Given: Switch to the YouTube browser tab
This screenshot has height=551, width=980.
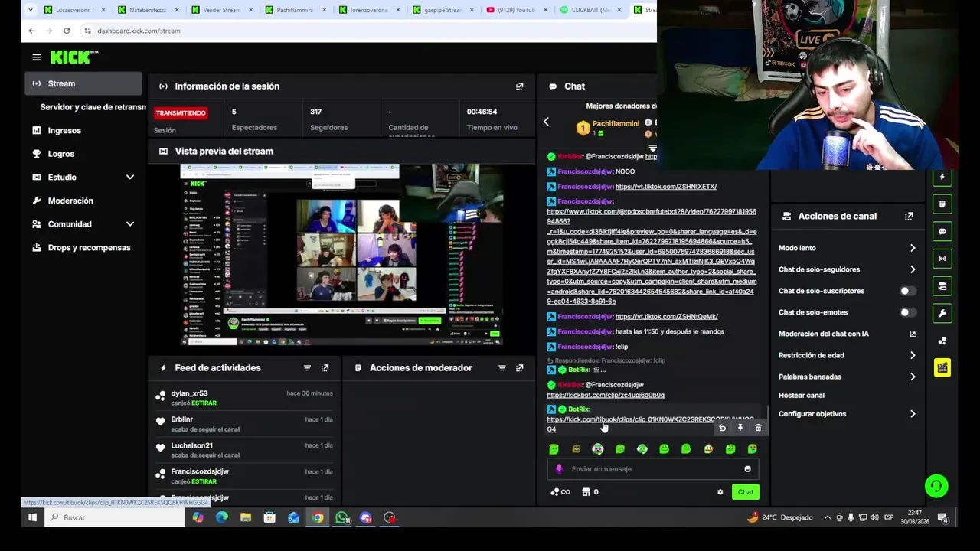Looking at the screenshot, I should [516, 10].
